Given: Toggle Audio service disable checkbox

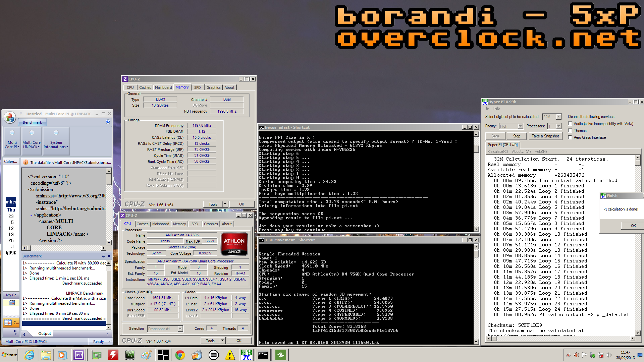Looking at the screenshot, I should coord(570,123).
